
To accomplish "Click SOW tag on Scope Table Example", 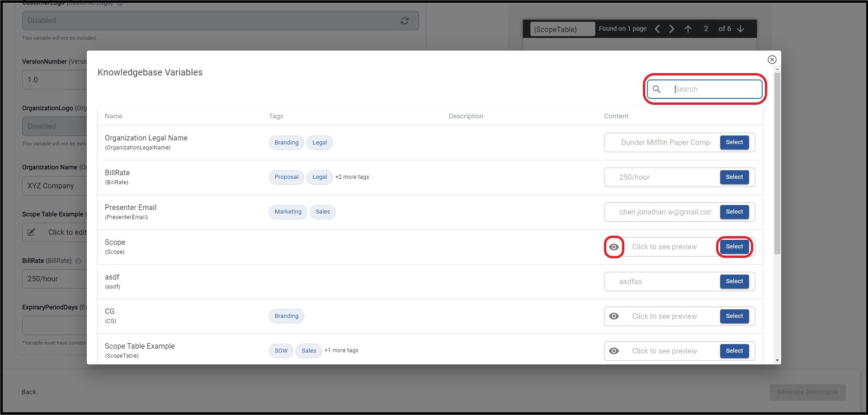I will 281,351.
